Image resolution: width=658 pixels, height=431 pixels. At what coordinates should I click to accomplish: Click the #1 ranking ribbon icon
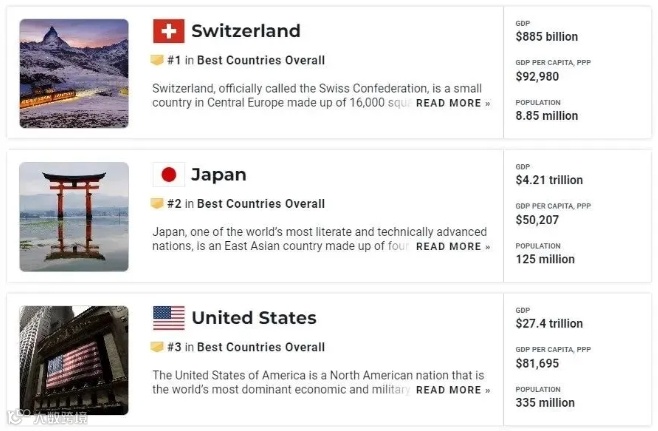157,60
